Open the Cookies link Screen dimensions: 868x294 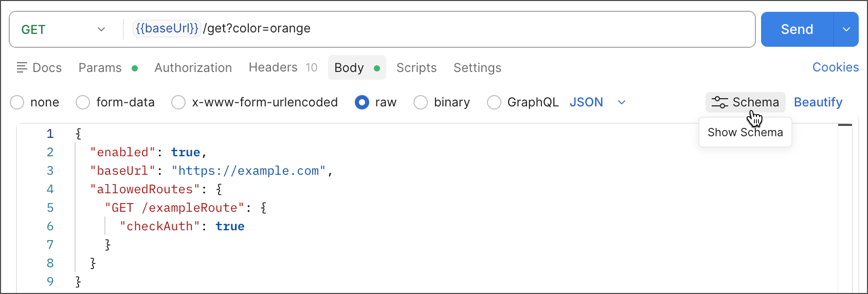coord(835,67)
